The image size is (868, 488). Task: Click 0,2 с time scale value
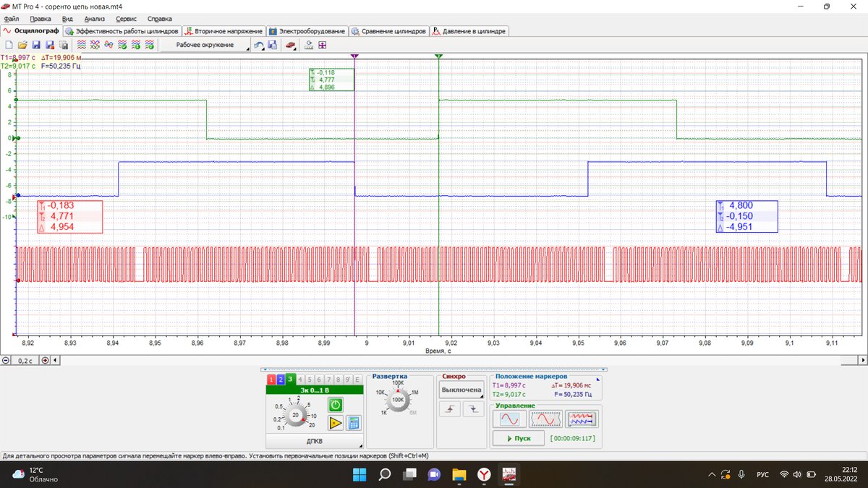[25, 360]
